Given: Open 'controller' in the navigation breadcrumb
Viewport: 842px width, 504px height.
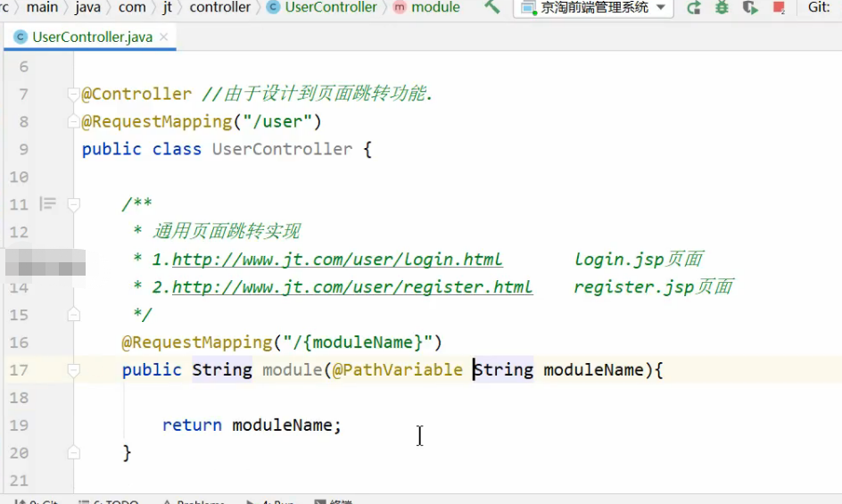Looking at the screenshot, I should pyautogui.click(x=220, y=7).
